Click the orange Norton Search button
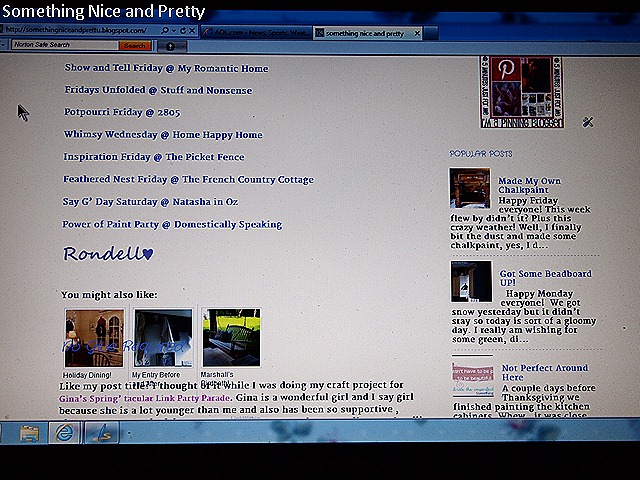 click(x=135, y=45)
